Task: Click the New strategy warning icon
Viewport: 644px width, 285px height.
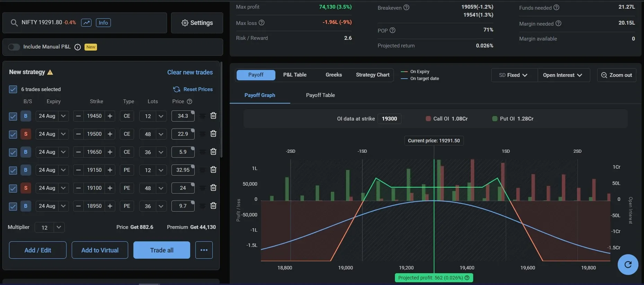Action: tap(50, 72)
